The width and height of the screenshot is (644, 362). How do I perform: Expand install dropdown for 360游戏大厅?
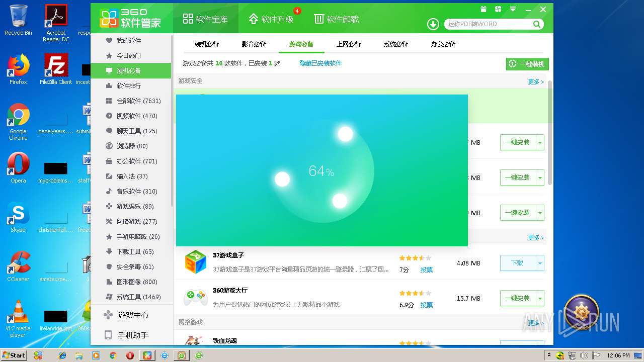coord(540,298)
